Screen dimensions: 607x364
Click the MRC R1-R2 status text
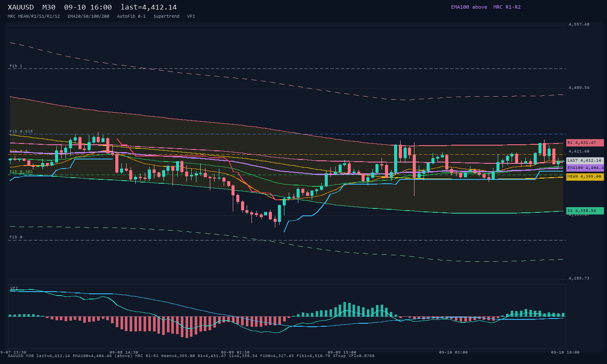507,7
